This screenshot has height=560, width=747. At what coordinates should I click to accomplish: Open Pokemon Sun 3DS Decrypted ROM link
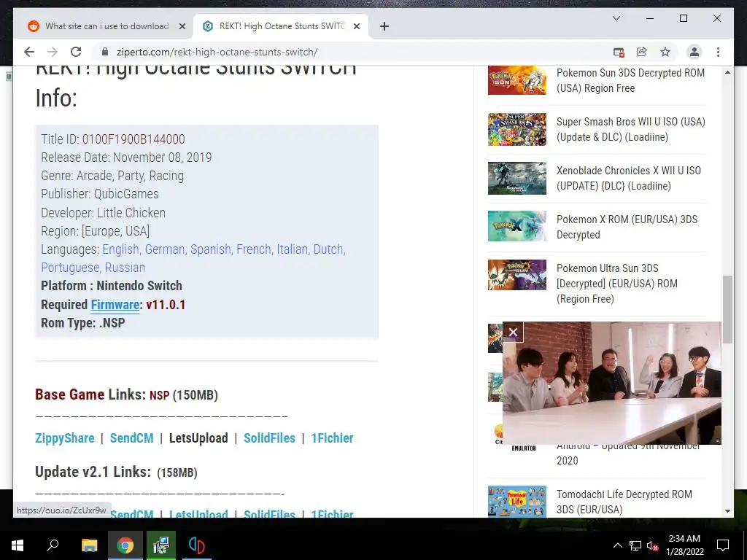[x=630, y=80]
